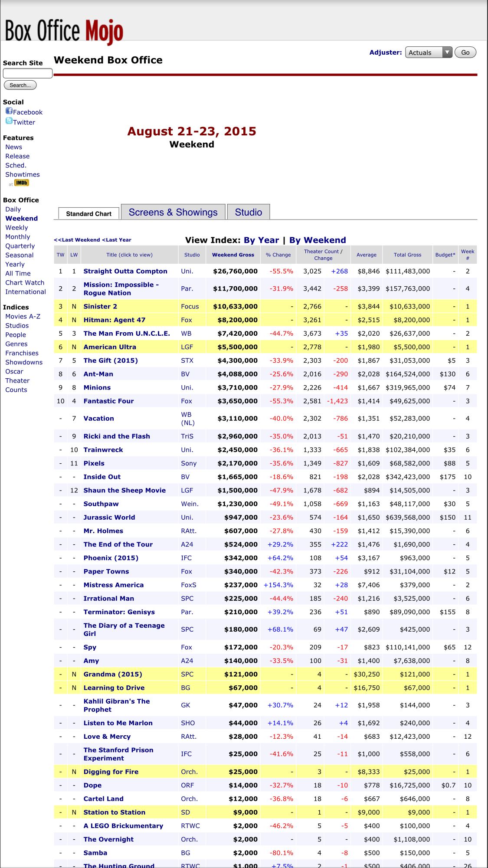Image resolution: width=488 pixels, height=868 pixels.
Task: Open The Diary of a Teenage Girl
Action: point(124,629)
